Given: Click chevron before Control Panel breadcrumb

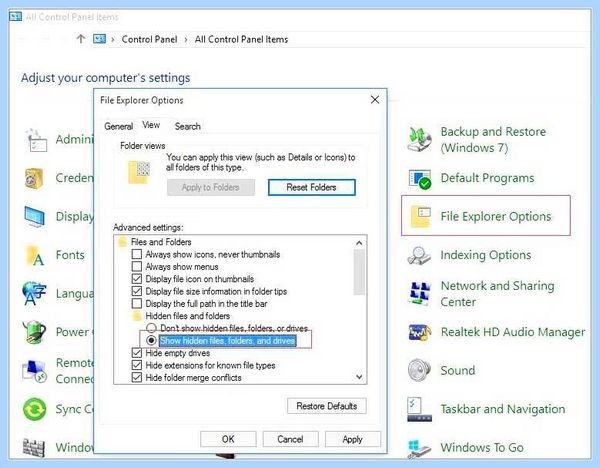Looking at the screenshot, I should pos(113,39).
